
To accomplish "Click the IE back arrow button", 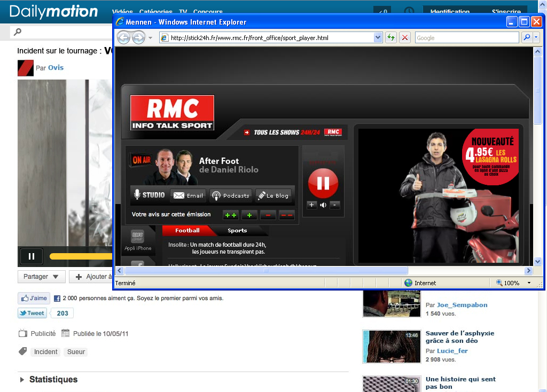I will click(123, 38).
